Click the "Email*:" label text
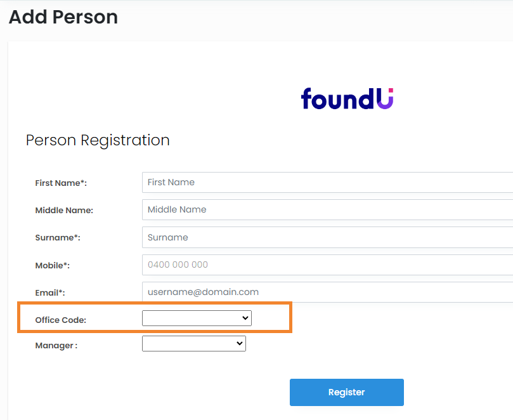This screenshot has width=513, height=420. [x=50, y=293]
